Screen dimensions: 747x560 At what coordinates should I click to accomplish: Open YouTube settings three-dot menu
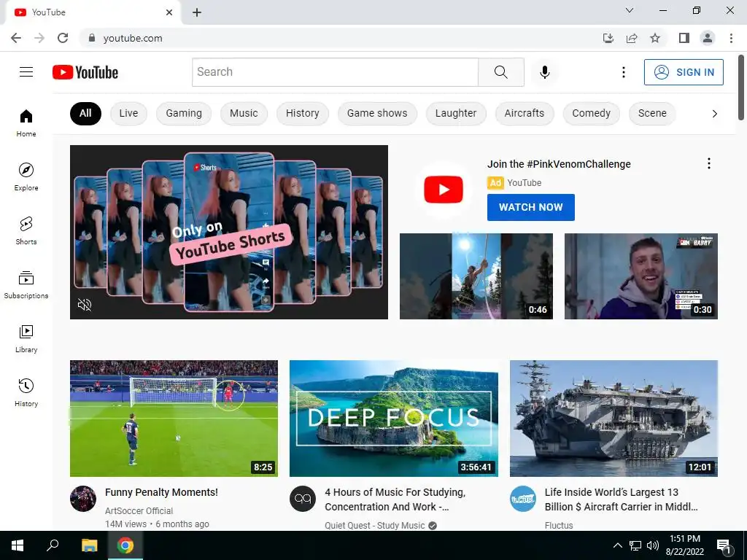pos(623,72)
